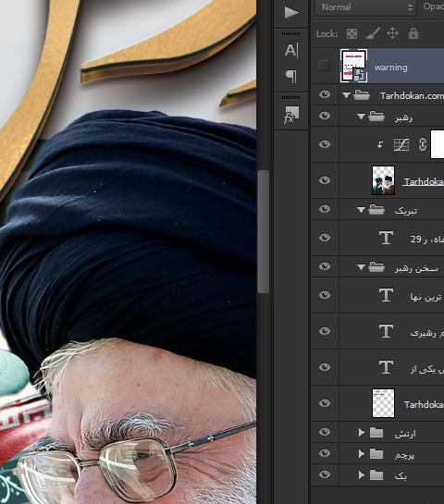Hide the Tarhdokan.com group
The height and width of the screenshot is (504, 444).
[x=325, y=94]
